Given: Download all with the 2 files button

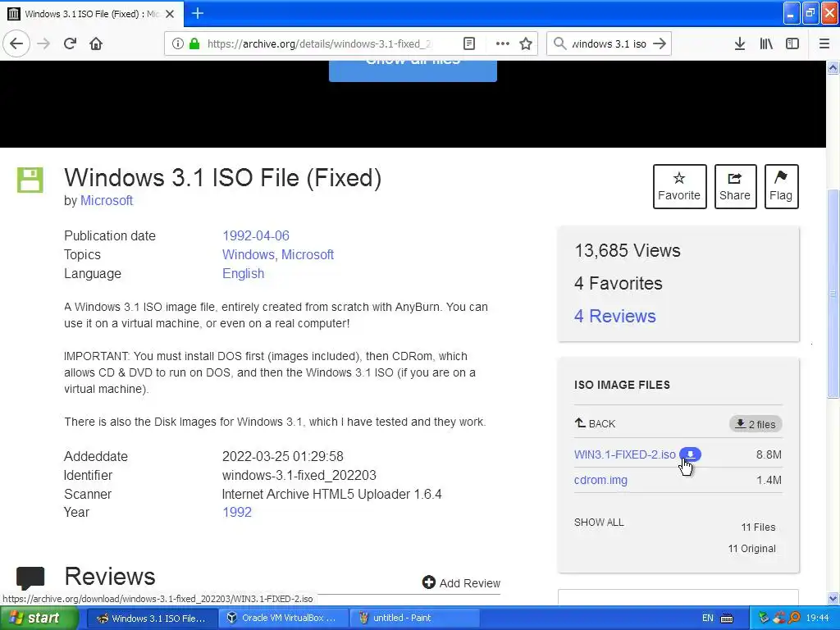Looking at the screenshot, I should pyautogui.click(x=756, y=424).
